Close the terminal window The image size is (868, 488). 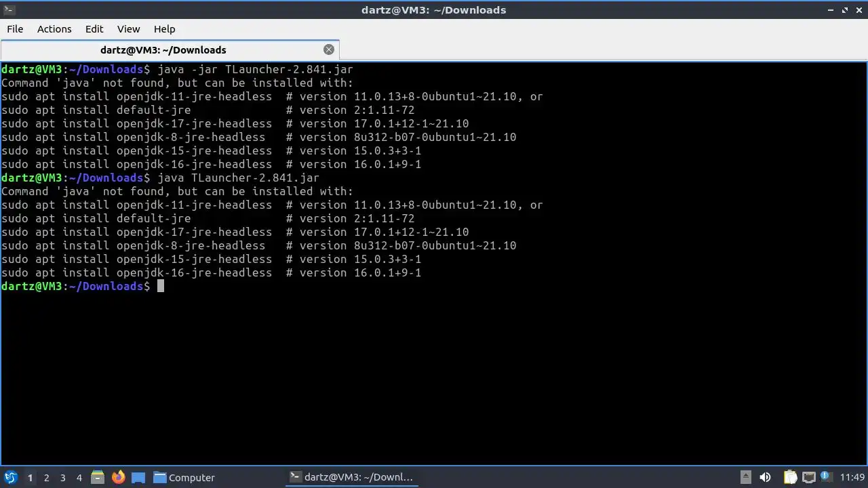[x=859, y=10]
